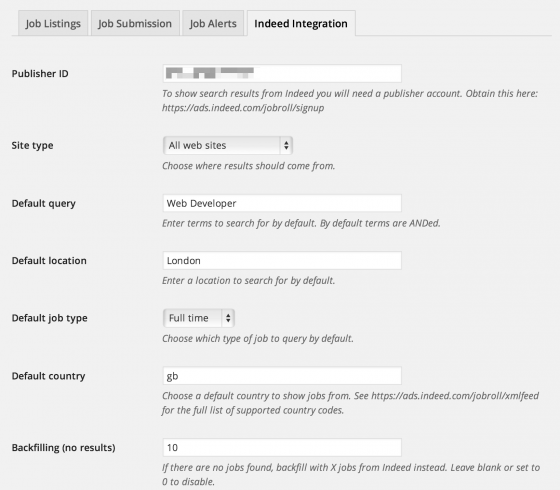The width and height of the screenshot is (560, 490).
Task: Click the Publisher ID label
Action: pyautogui.click(x=40, y=74)
